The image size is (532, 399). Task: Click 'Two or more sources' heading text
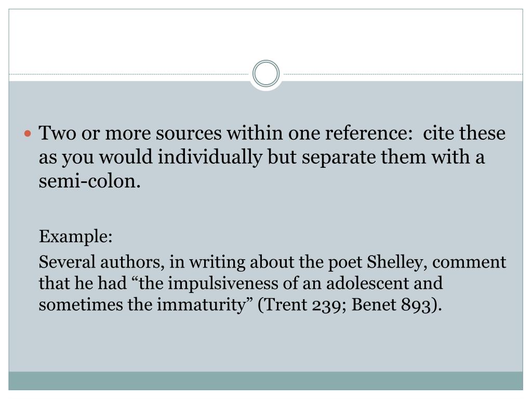(130, 132)
